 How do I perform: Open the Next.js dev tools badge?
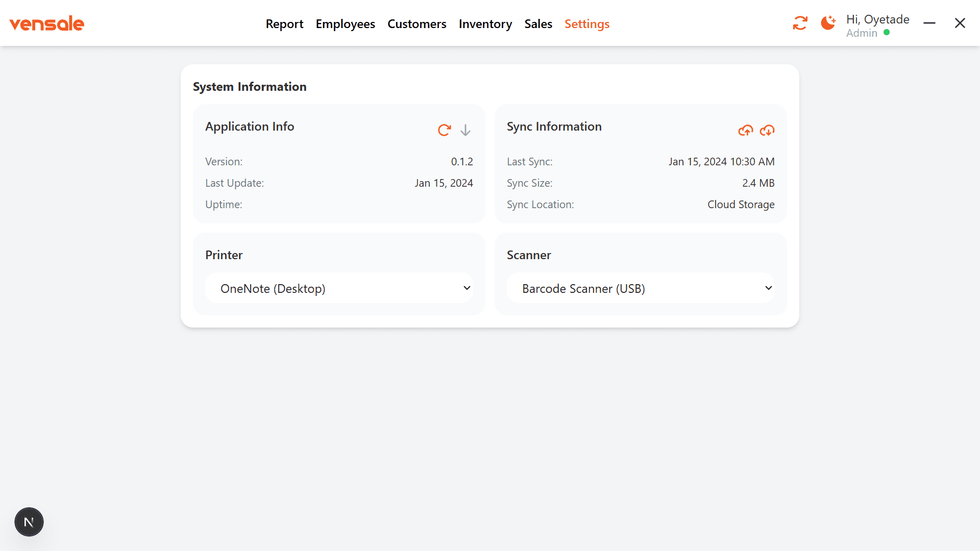pyautogui.click(x=29, y=522)
